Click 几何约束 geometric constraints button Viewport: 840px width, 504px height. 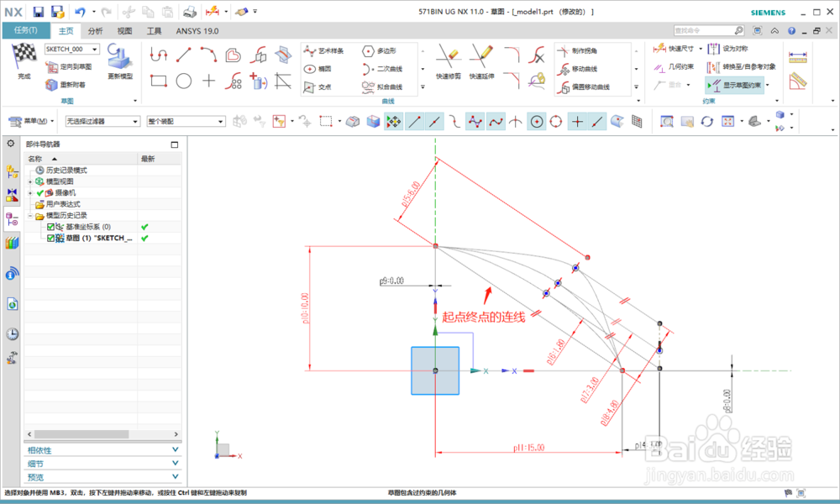[x=675, y=67]
